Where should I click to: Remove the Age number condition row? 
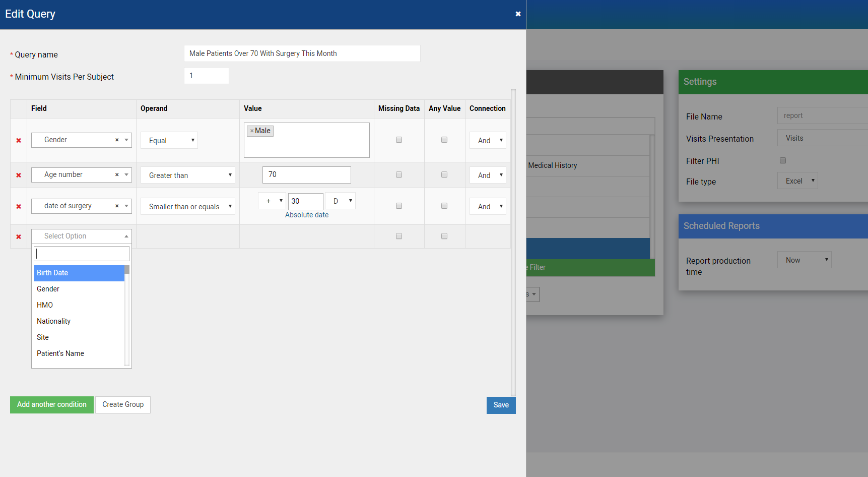[x=19, y=175]
